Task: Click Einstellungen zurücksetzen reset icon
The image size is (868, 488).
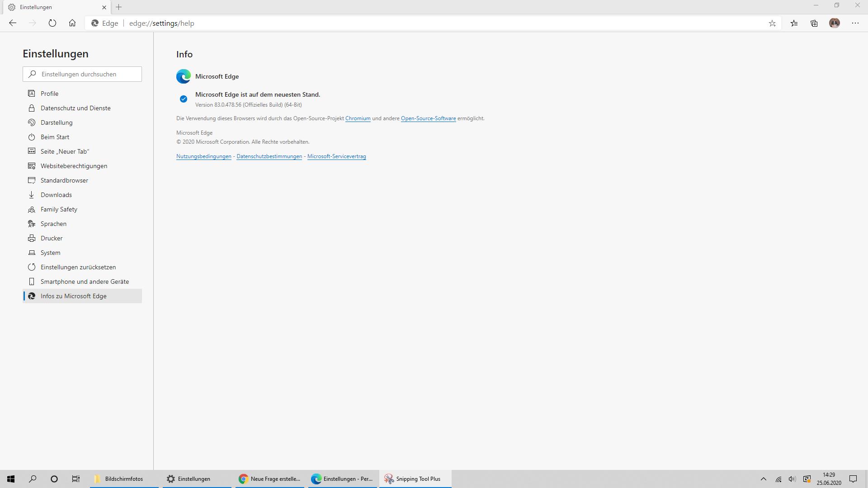Action: [x=32, y=267]
